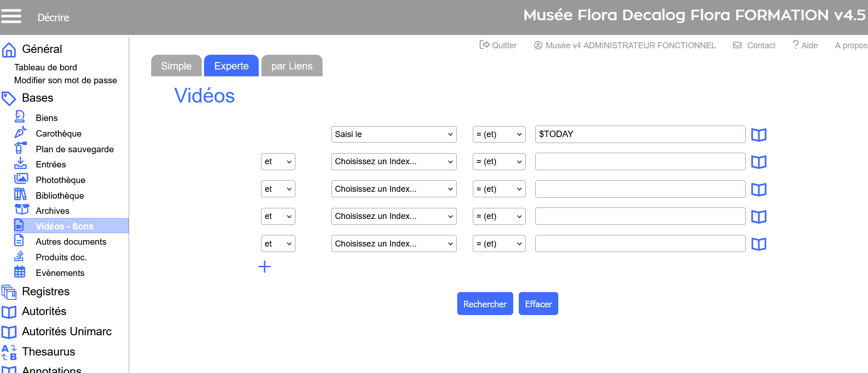Open the hamburger menu icon

[11, 16]
